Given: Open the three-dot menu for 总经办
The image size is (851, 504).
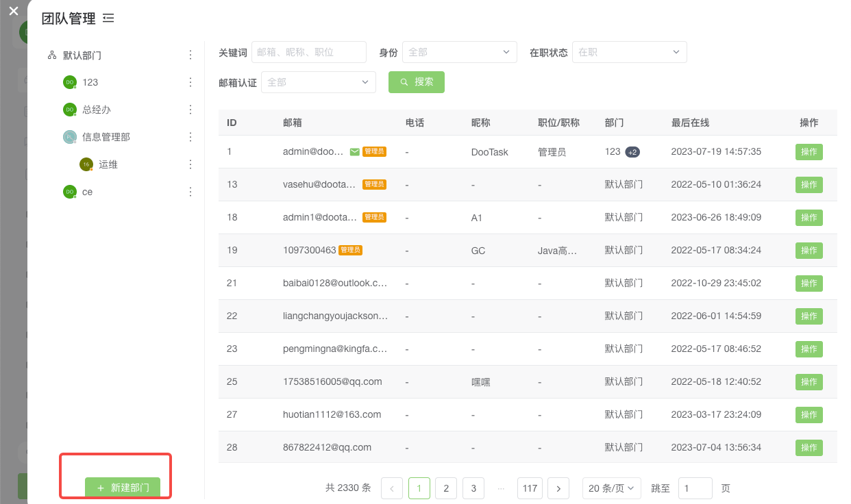Looking at the screenshot, I should 190,110.
